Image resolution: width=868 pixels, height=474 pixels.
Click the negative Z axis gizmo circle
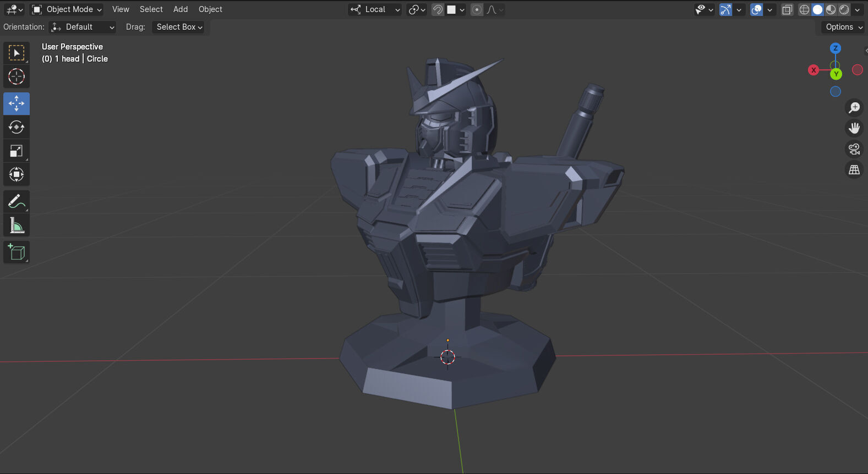pyautogui.click(x=836, y=92)
